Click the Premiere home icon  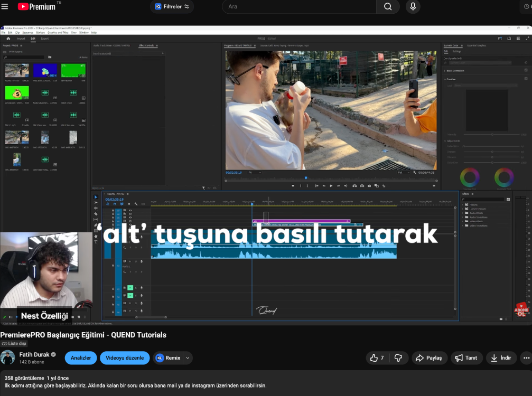[x=8, y=39]
